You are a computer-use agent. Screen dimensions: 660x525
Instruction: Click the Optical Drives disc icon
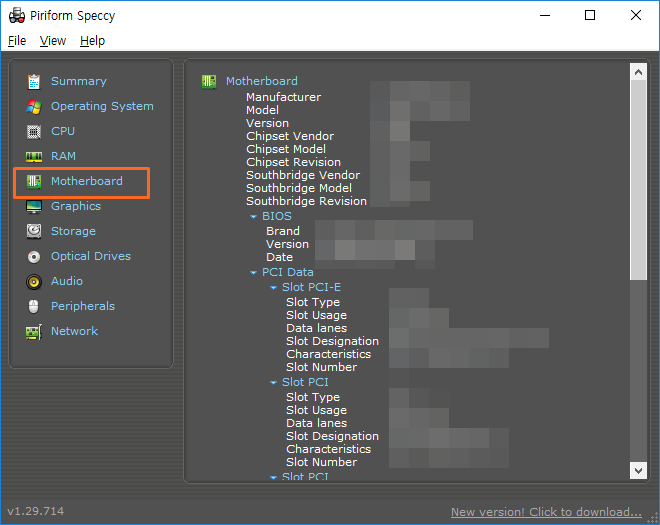click(34, 257)
